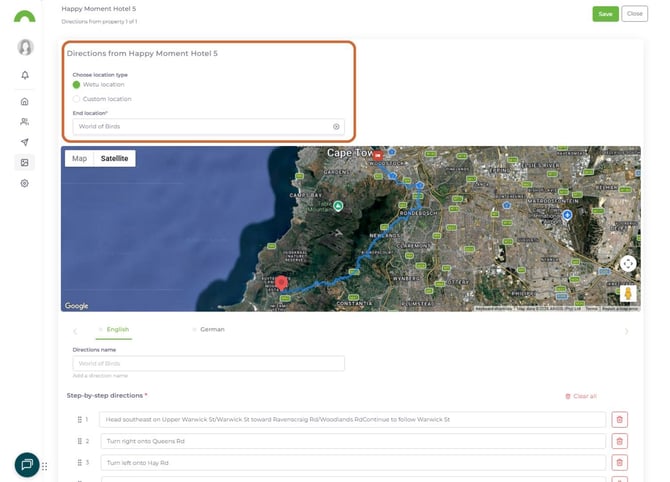The image size is (670, 482).
Task: Open the notifications bell icon
Action: [25, 75]
